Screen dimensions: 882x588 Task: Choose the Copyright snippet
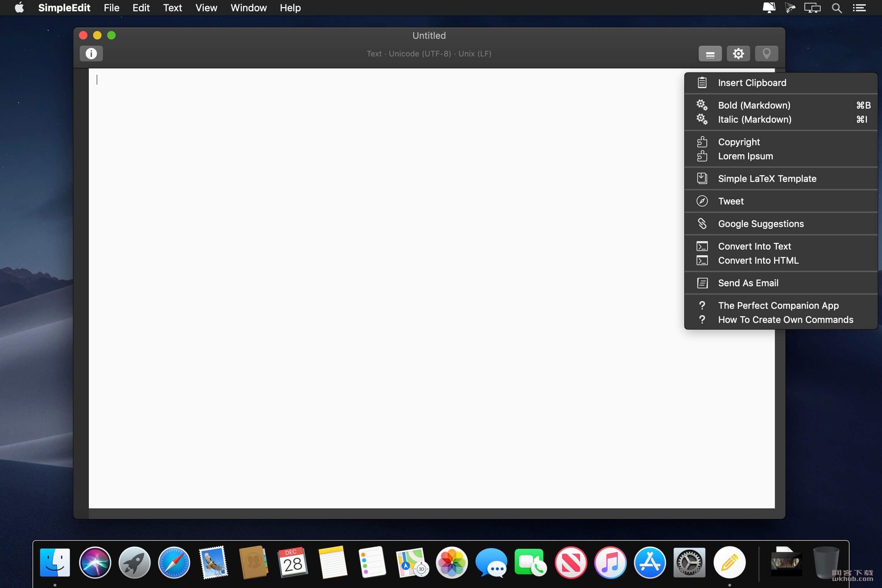coord(781,142)
